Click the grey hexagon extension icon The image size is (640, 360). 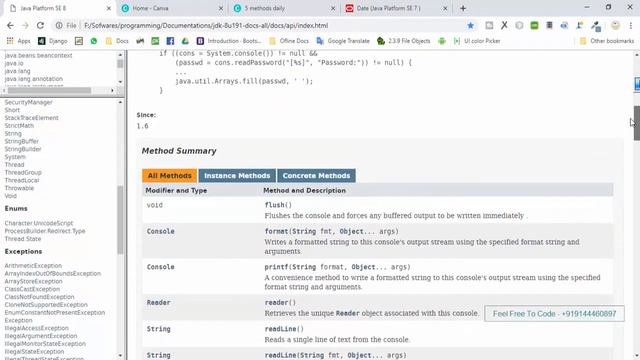tap(519, 25)
